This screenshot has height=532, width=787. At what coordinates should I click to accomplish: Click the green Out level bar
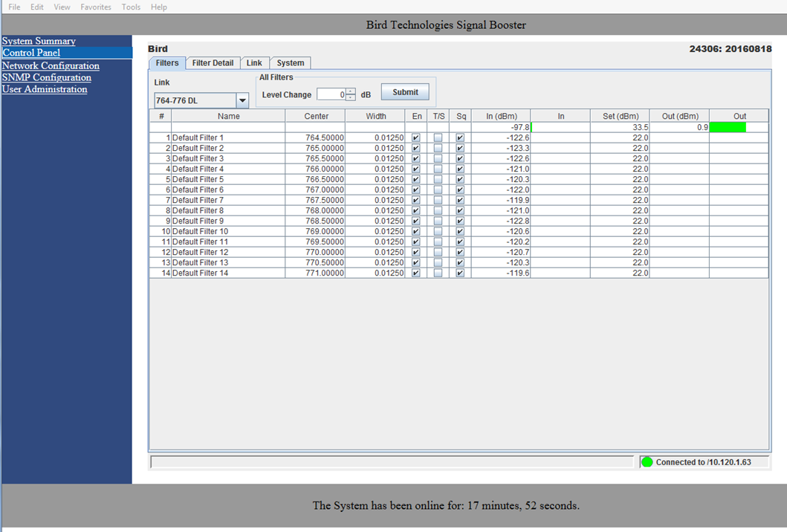(728, 128)
